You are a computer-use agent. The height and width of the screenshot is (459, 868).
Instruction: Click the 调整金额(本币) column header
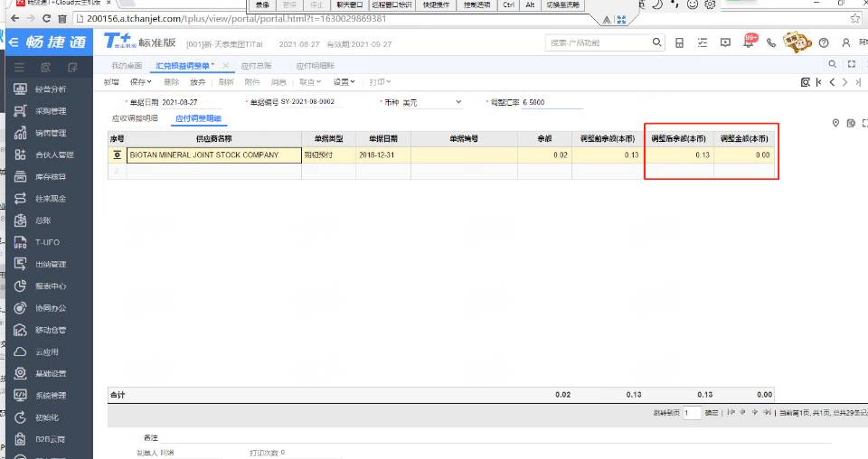tap(744, 139)
